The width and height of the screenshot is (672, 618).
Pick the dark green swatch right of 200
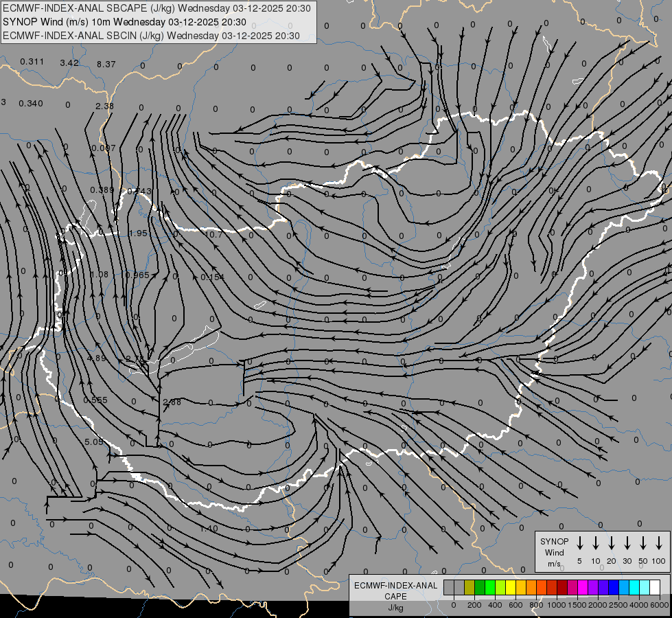click(x=480, y=587)
